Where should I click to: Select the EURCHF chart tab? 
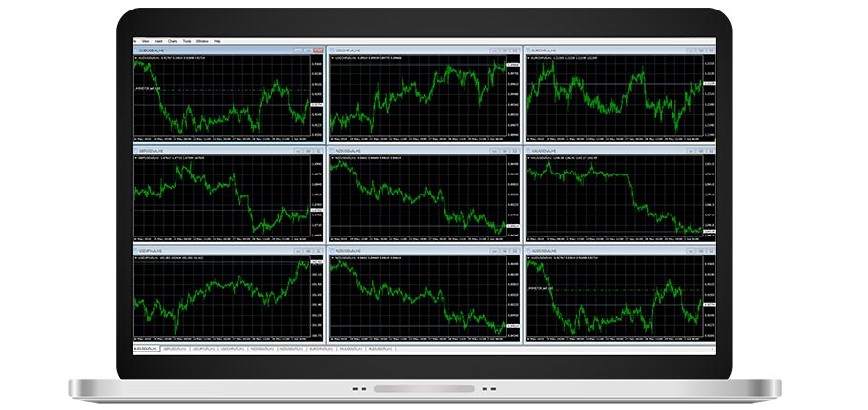tap(321, 349)
